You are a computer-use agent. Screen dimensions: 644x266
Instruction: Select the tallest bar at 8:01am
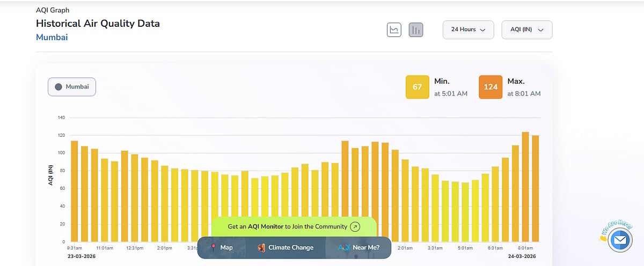[525, 187]
